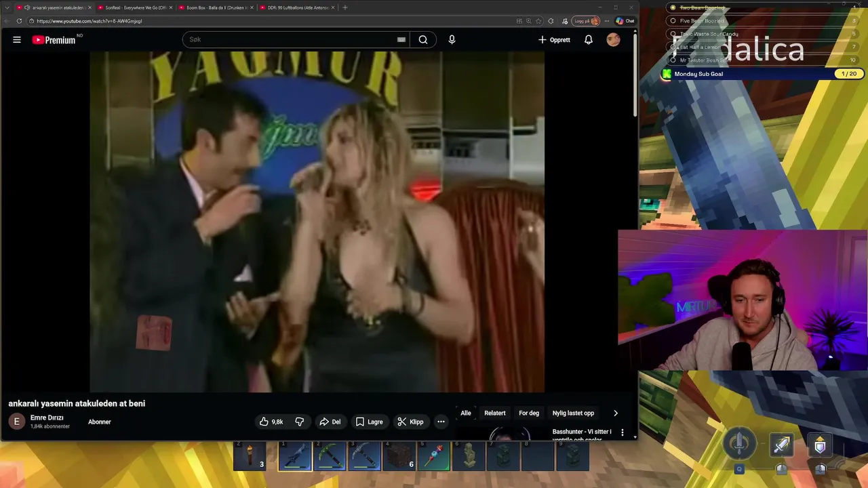The height and width of the screenshot is (488, 868).
Task: Select the blue sword in hotbar slot 1
Action: pyautogui.click(x=295, y=456)
